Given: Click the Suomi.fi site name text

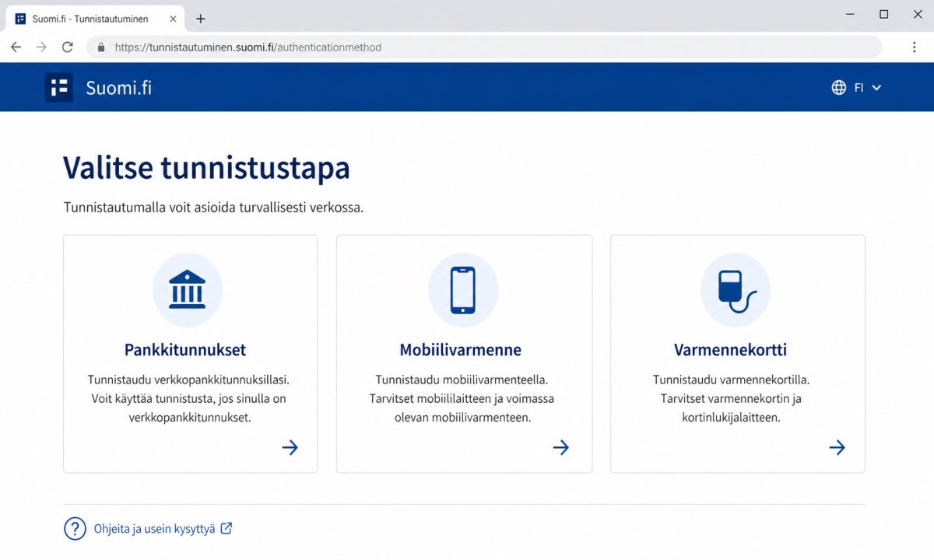Looking at the screenshot, I should pyautogui.click(x=118, y=88).
